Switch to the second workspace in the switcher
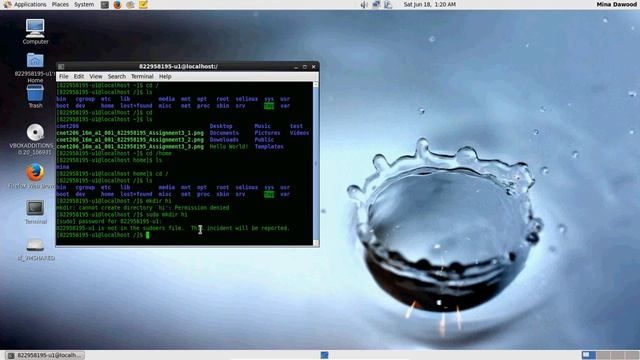Image resolution: width=640 pixels, height=360 pixels. [603, 355]
